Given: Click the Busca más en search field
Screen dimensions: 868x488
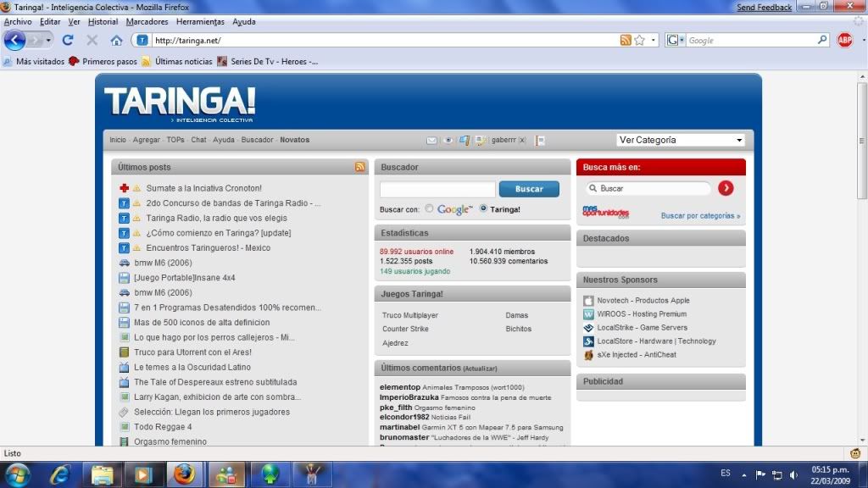Looking at the screenshot, I should click(x=648, y=189).
